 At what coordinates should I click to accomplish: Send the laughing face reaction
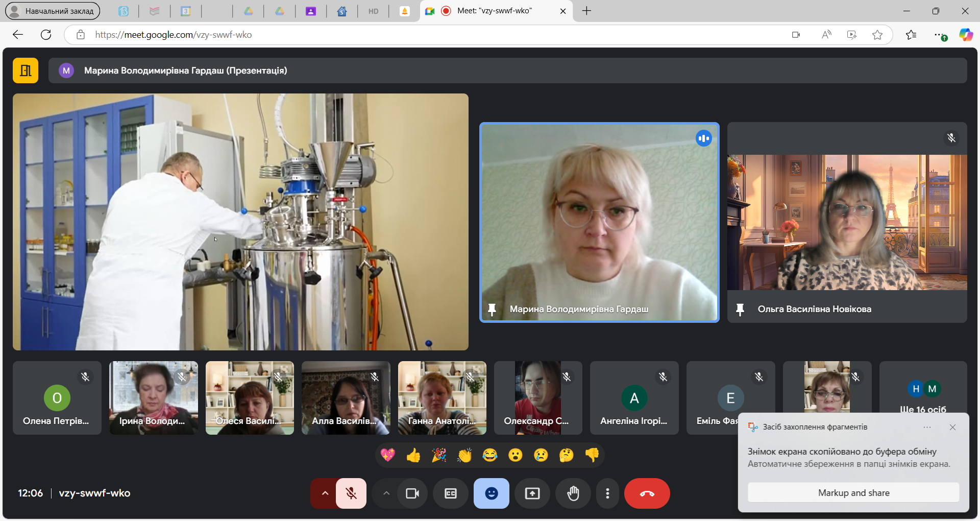point(490,455)
